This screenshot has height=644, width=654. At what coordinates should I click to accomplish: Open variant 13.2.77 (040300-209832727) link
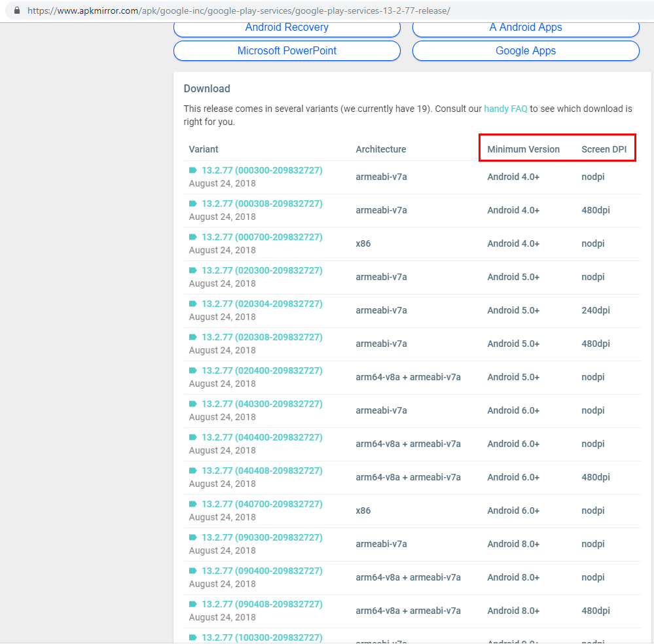[262, 404]
